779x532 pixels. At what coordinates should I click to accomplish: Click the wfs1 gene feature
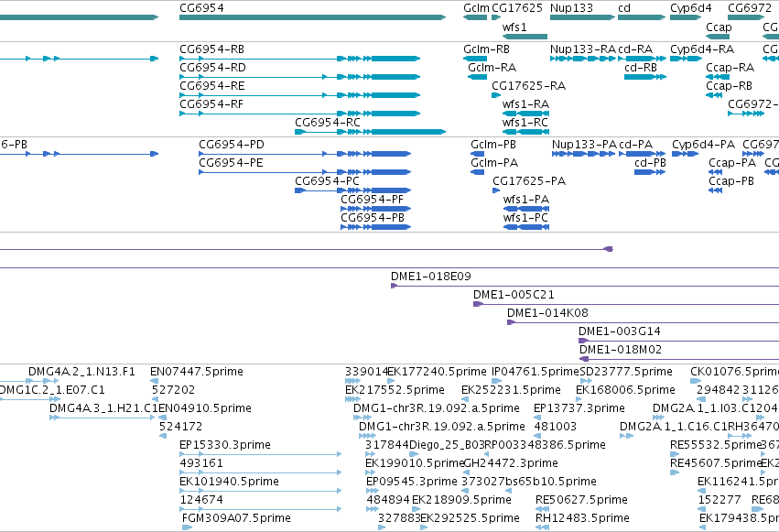coord(525,37)
